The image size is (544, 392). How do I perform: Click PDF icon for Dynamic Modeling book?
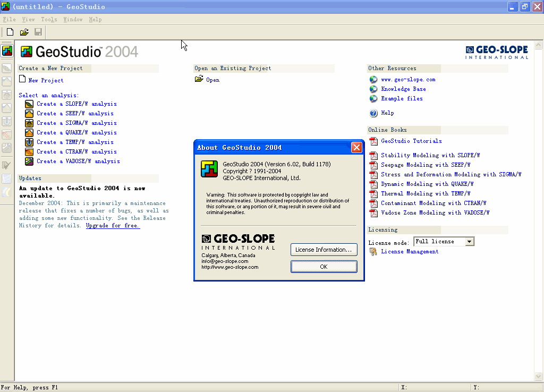click(x=373, y=184)
